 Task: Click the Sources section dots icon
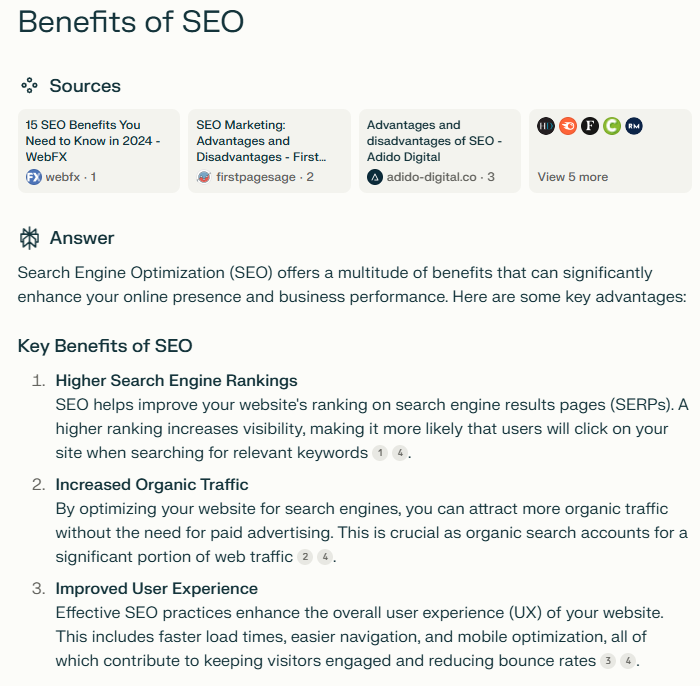(29, 86)
